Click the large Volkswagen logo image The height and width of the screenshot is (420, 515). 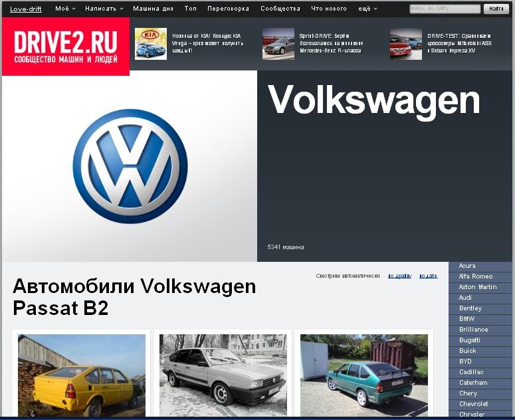click(130, 166)
